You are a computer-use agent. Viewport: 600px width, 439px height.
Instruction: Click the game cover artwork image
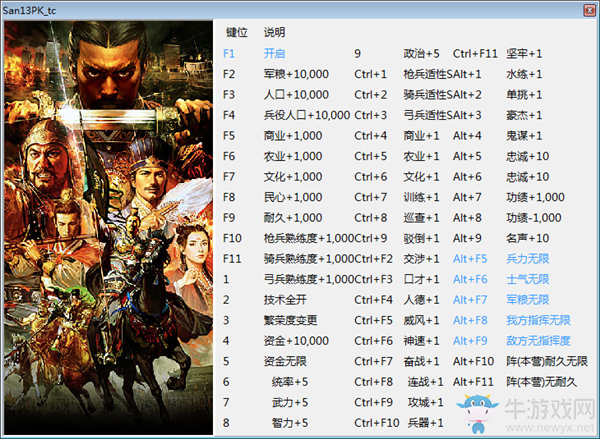(109, 228)
